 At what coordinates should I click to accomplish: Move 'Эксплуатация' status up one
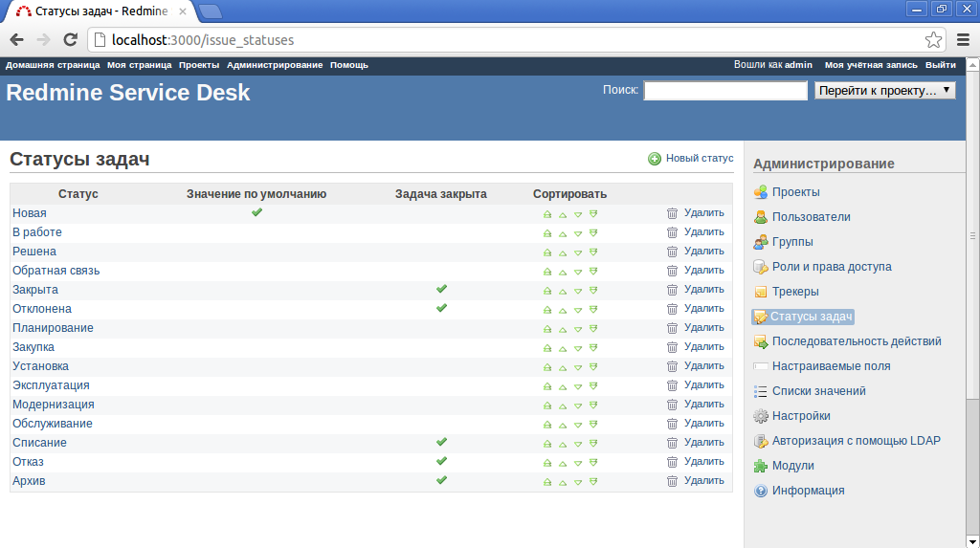coord(563,386)
